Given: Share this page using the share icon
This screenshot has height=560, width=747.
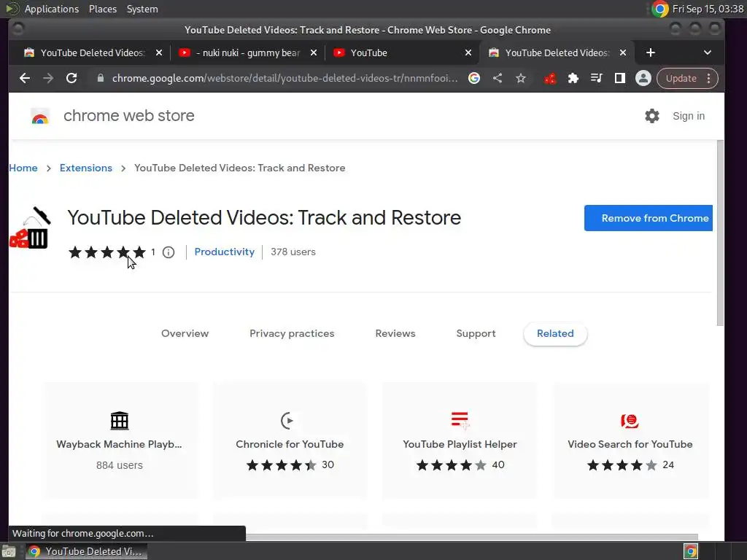Looking at the screenshot, I should (498, 78).
